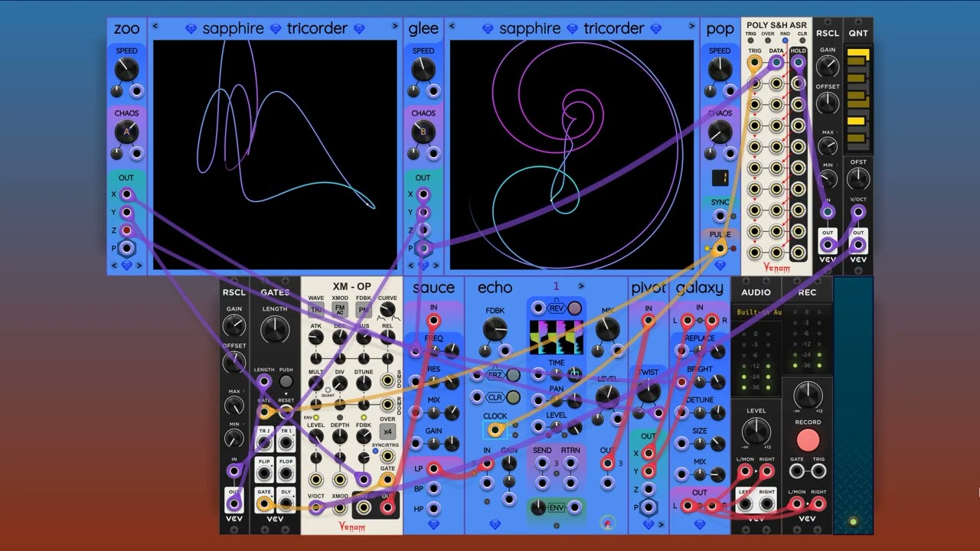Click the galaxy SIZE knob
Viewport: 980px width, 551px height.
coord(717,443)
